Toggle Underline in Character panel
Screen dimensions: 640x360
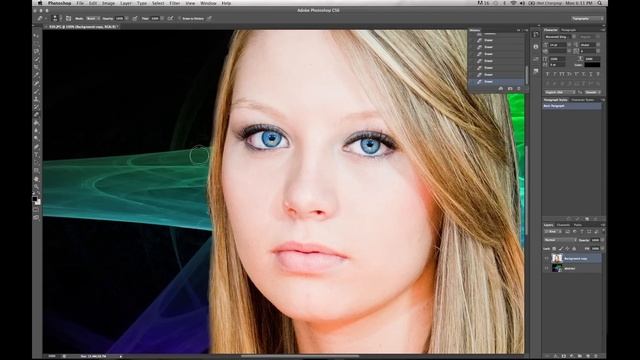click(591, 74)
